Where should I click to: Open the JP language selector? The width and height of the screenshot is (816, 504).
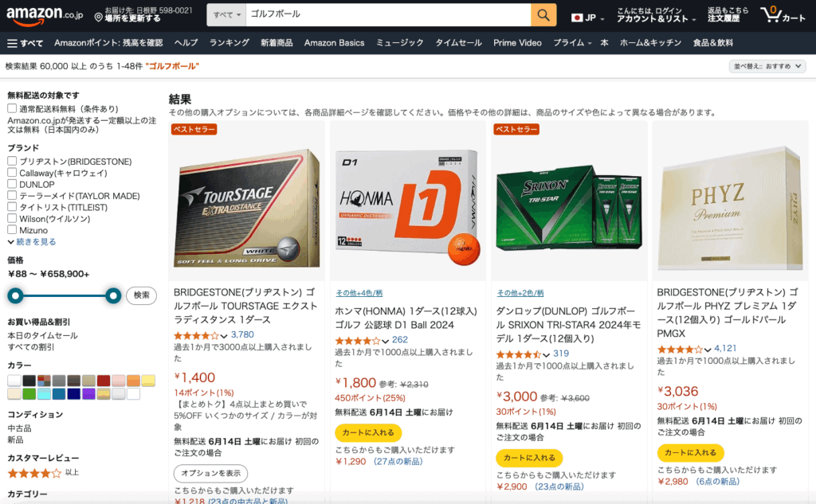pos(587,18)
